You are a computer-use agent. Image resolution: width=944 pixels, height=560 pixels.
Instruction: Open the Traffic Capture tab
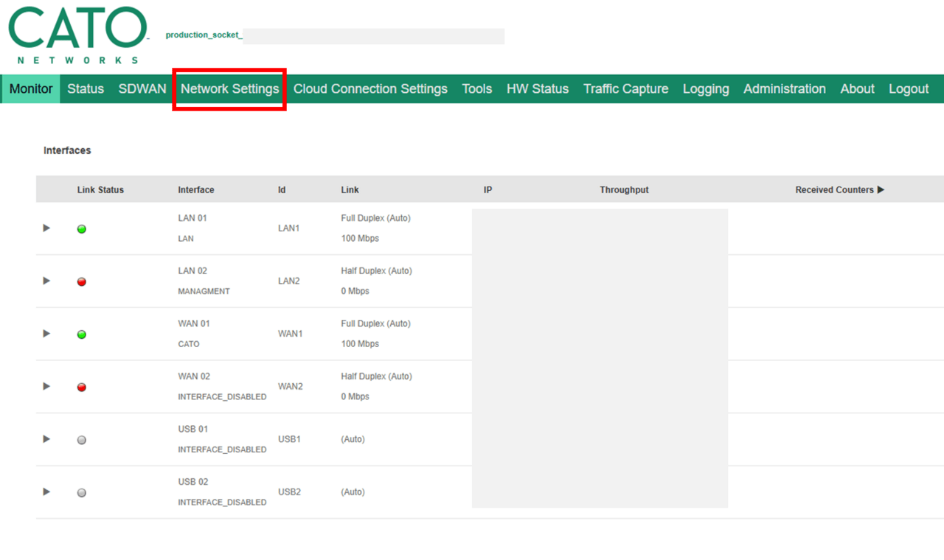tap(625, 89)
